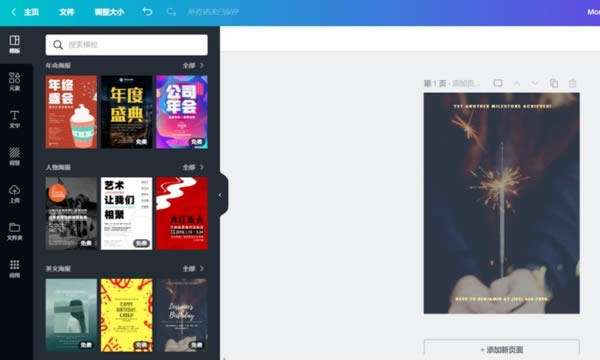The image size is (600, 360).
Task: Select the 艺术让我们相聚 white poster template
Action: point(127,213)
